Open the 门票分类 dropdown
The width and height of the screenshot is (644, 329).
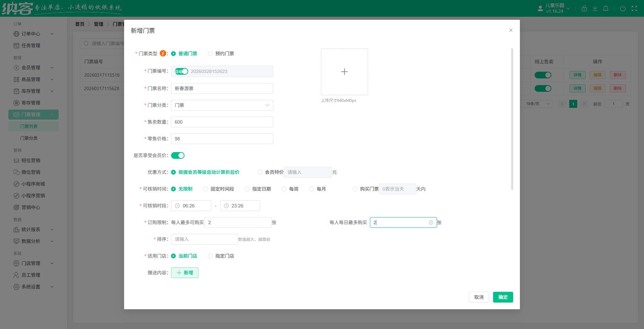[222, 105]
